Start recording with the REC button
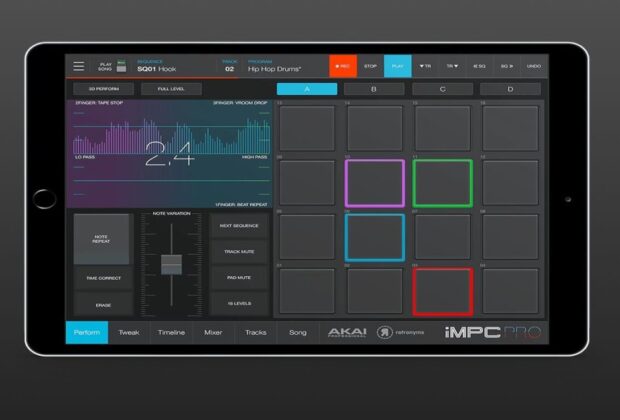The height and width of the screenshot is (420, 620). pyautogui.click(x=343, y=66)
